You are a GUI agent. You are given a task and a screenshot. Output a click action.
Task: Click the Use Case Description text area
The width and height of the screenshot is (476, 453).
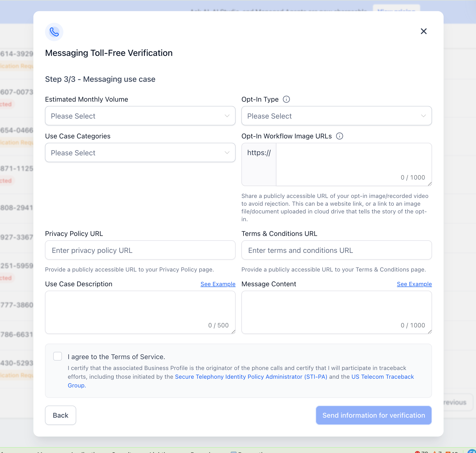coord(140,312)
